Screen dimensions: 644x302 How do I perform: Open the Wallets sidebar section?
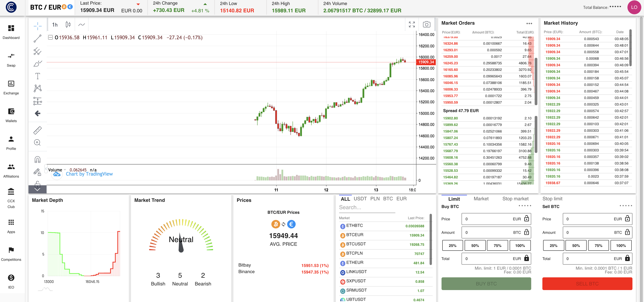click(11, 115)
